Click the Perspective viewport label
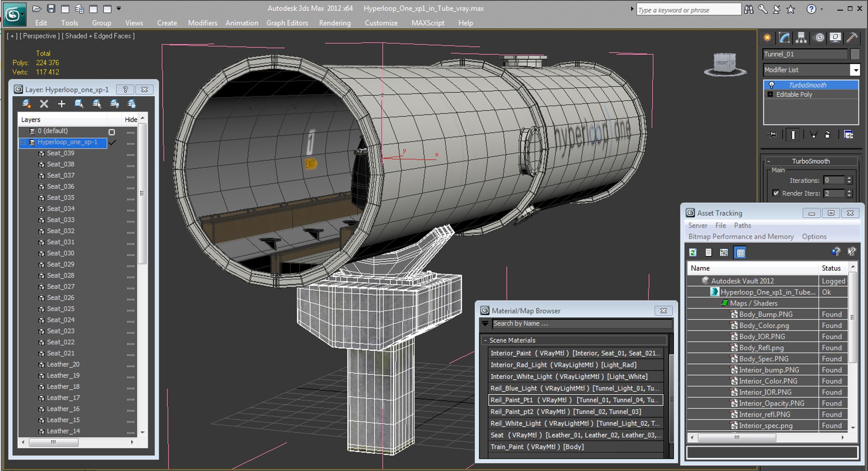Image resolution: width=868 pixels, height=471 pixels. [39, 36]
